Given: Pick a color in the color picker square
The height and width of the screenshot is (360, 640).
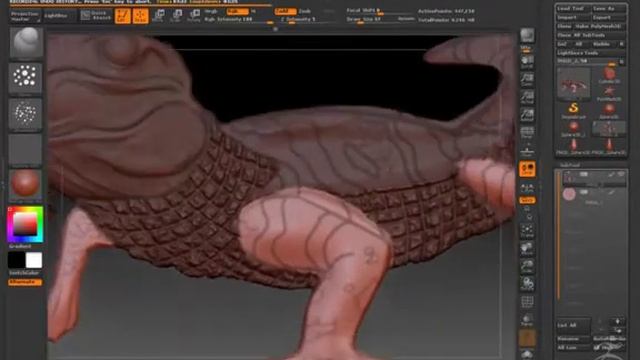Looking at the screenshot, I should tap(25, 224).
